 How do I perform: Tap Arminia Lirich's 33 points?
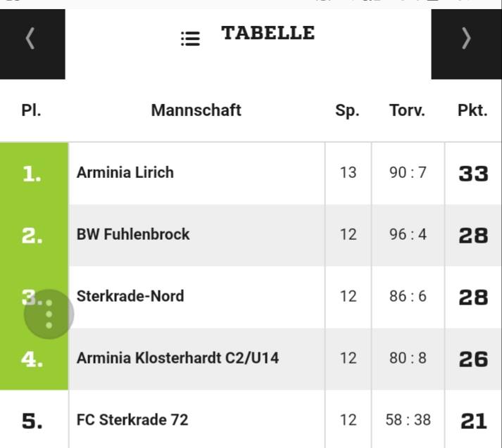coord(473,174)
